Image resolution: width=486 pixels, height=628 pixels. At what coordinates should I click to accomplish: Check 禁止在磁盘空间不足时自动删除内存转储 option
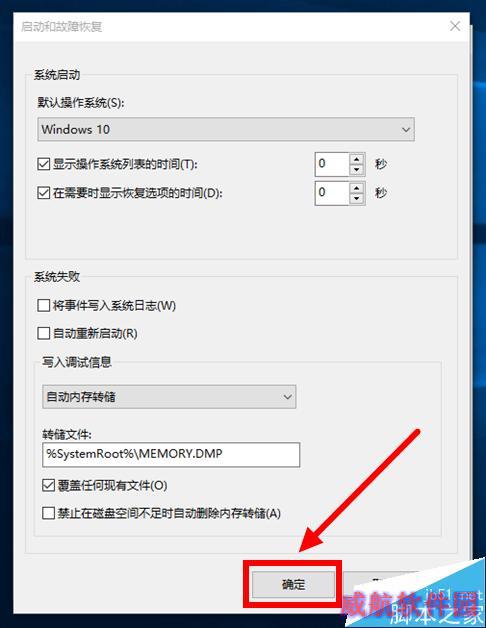48,513
